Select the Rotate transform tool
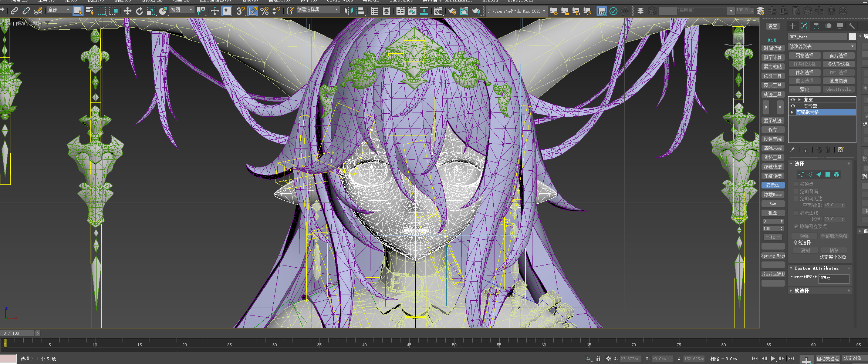 [x=139, y=11]
